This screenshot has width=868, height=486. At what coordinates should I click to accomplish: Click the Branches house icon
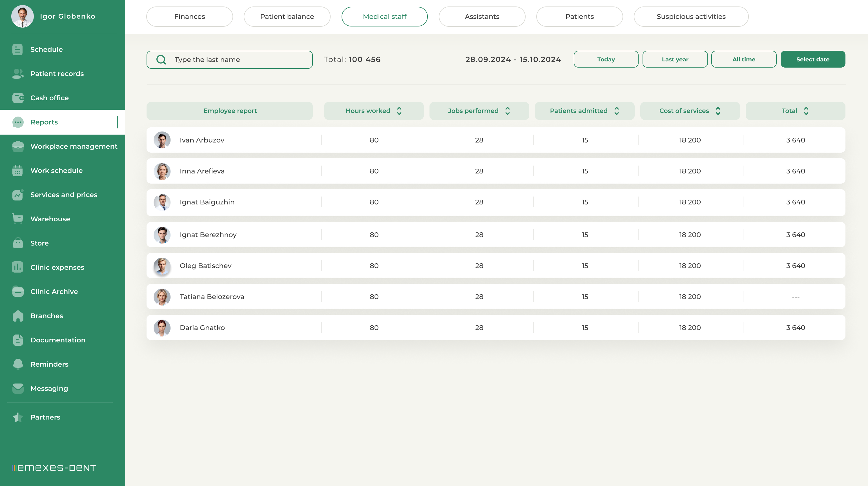tap(17, 316)
